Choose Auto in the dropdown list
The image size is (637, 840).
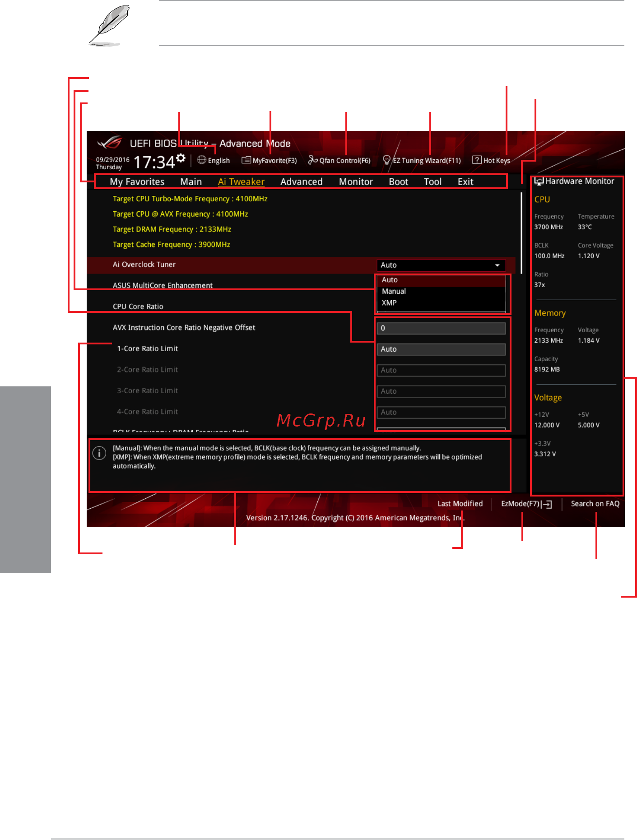[441, 280]
